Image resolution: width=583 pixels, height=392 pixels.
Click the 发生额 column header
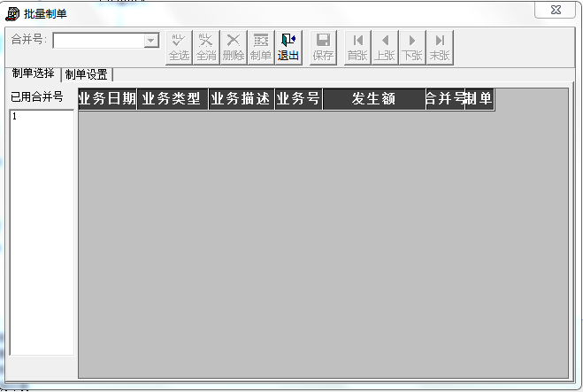pos(374,99)
